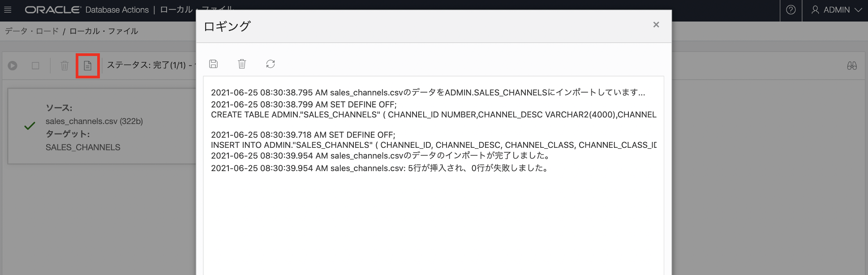Viewport: 868px width, 275px height.
Task: Click the stop square icon in toolbar
Action: click(x=35, y=66)
